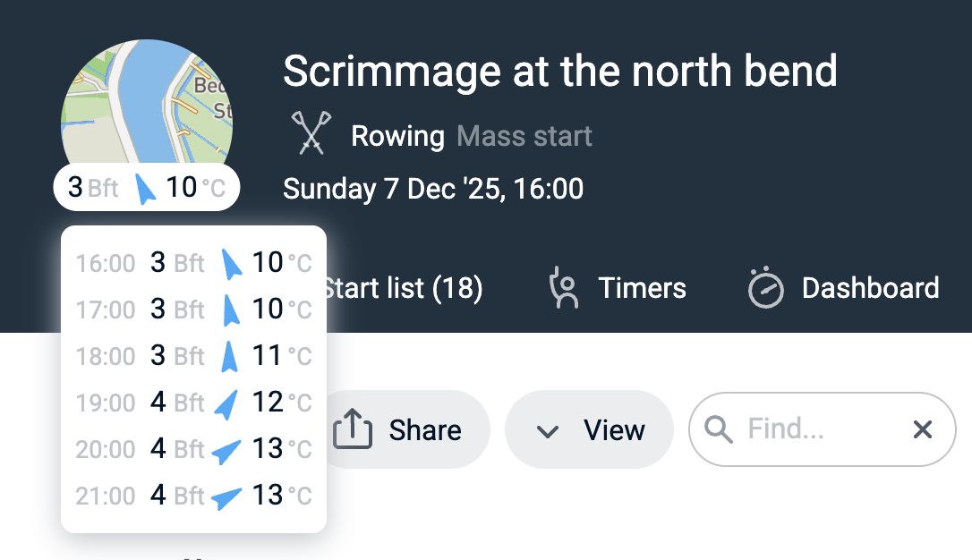Clear the Find field with X
This screenshot has height=560, width=972.
(x=922, y=429)
